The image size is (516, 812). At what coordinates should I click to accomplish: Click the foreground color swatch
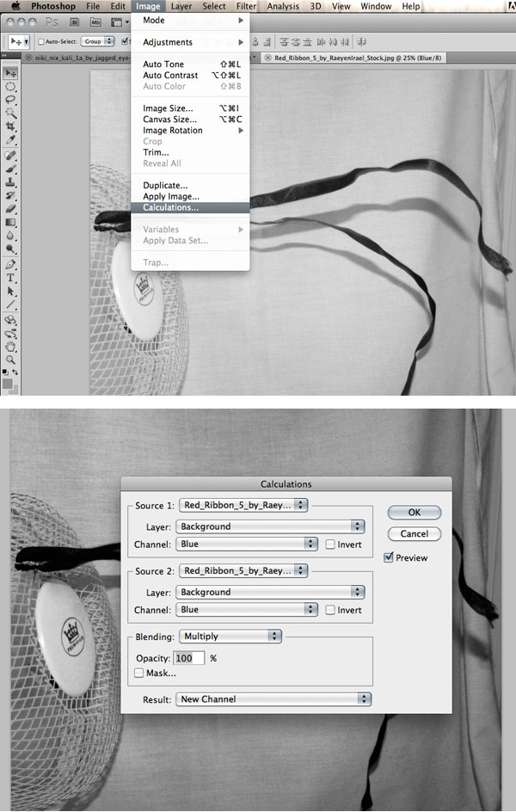coord(8,381)
